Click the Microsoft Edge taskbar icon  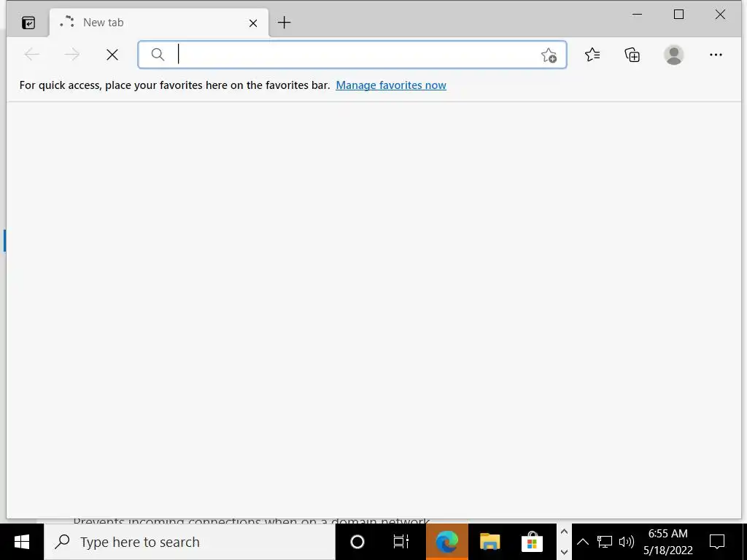click(x=447, y=542)
